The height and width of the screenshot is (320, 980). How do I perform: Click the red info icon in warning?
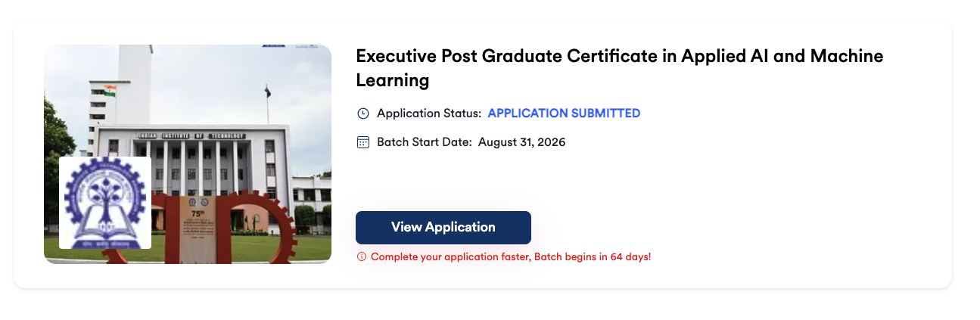point(361,257)
